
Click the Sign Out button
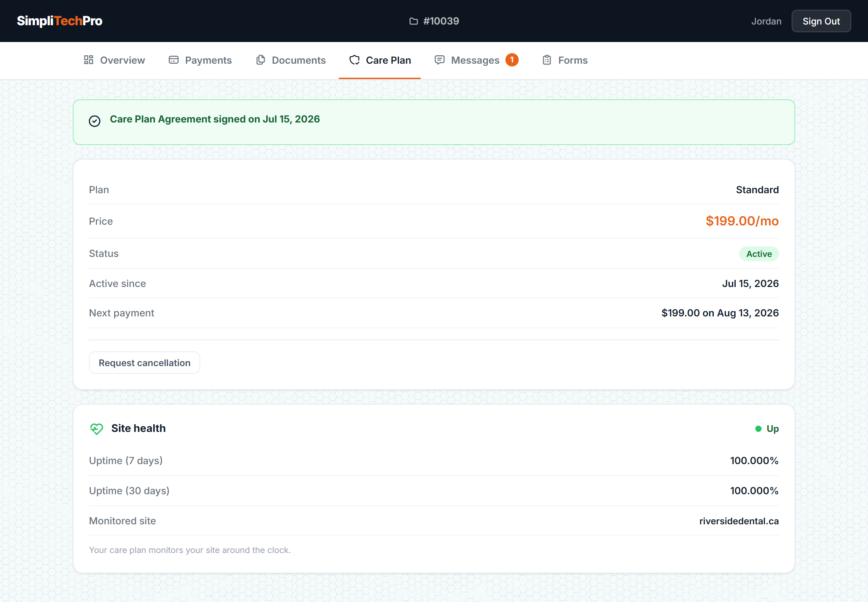coord(821,21)
